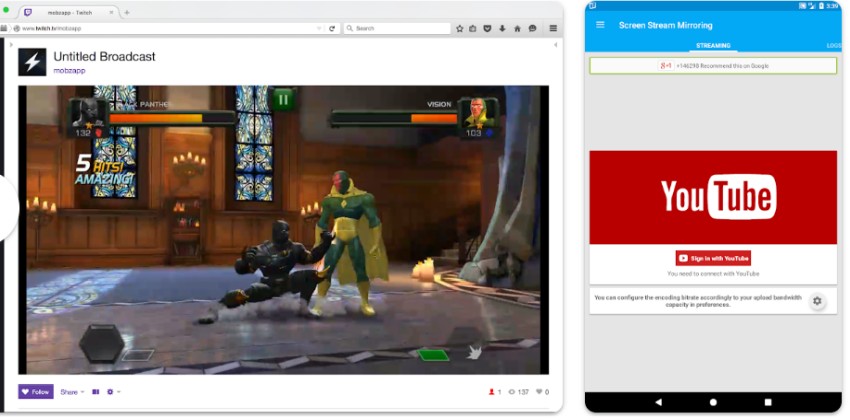This screenshot has height=420, width=850.
Task: Click the green pause button in the game
Action: click(x=282, y=99)
